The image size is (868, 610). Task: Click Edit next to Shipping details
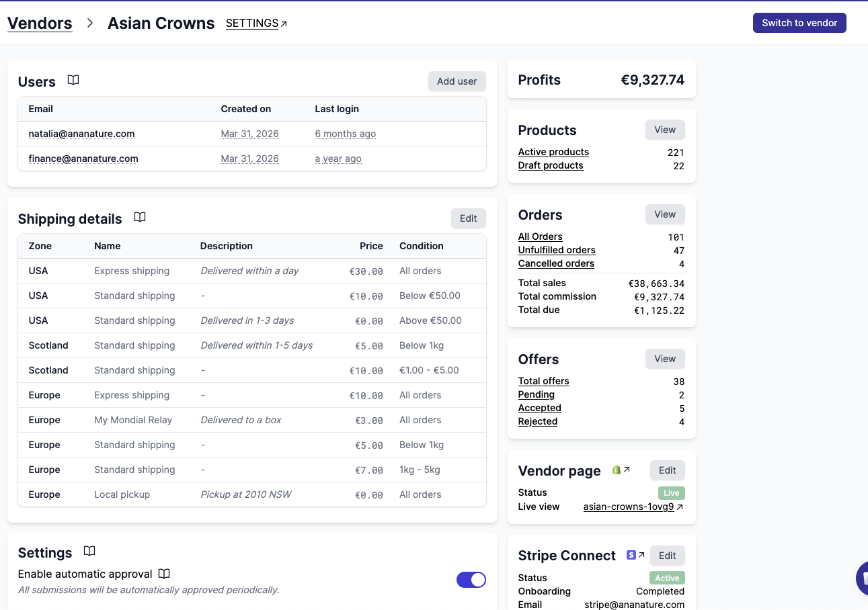tap(468, 218)
